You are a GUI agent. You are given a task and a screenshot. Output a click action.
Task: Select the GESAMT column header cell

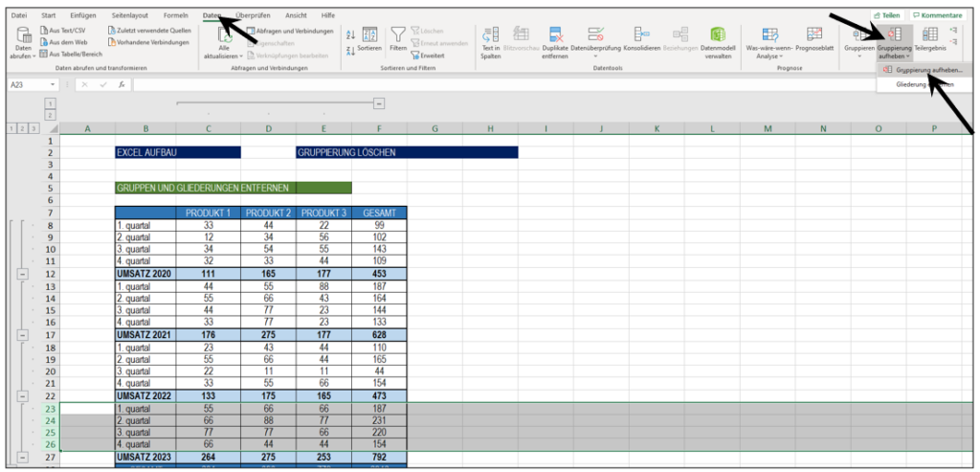pos(379,214)
